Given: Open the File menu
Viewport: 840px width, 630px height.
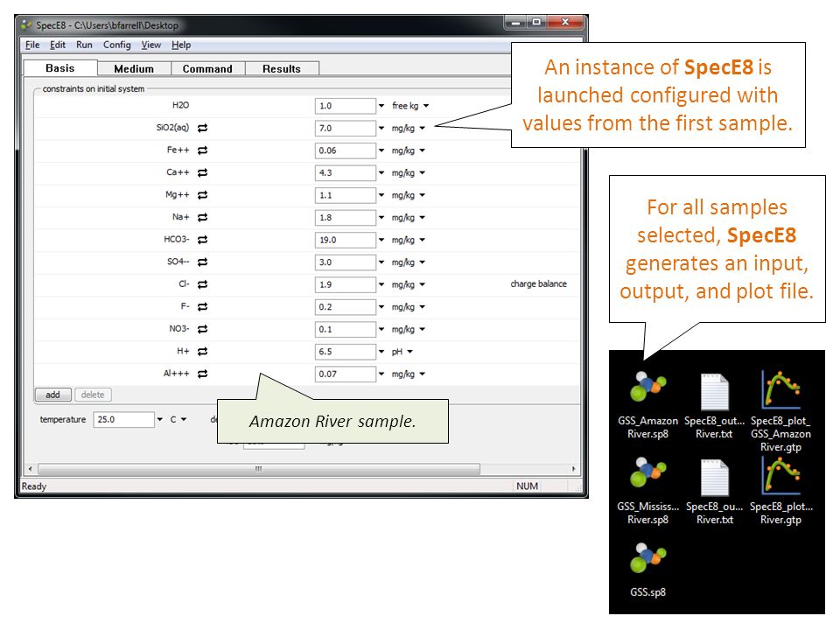Looking at the screenshot, I should (32, 45).
